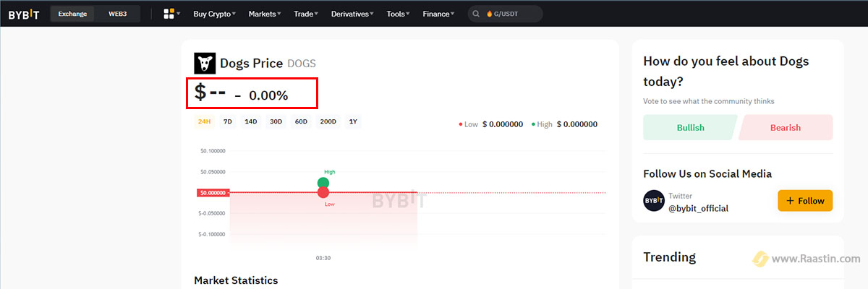Select the red Low marker on chart
This screenshot has width=868, height=289.
pos(323,192)
